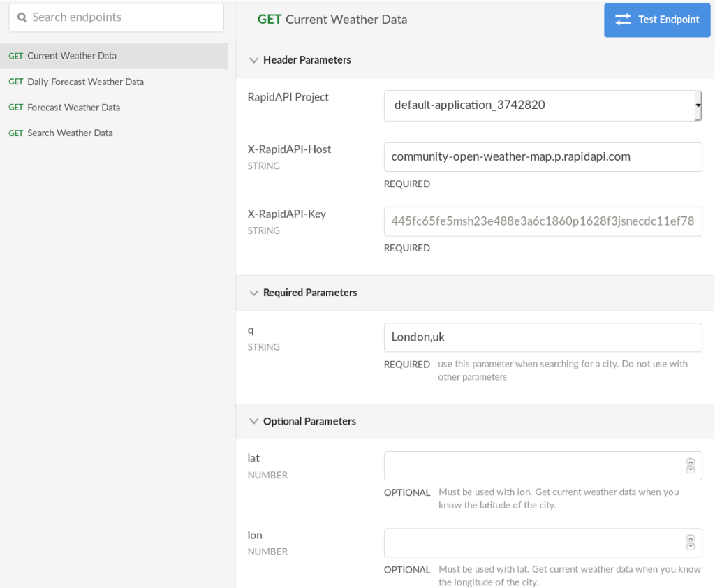Collapse the Optional Parameters section chevron
The width and height of the screenshot is (715, 588).
point(253,422)
